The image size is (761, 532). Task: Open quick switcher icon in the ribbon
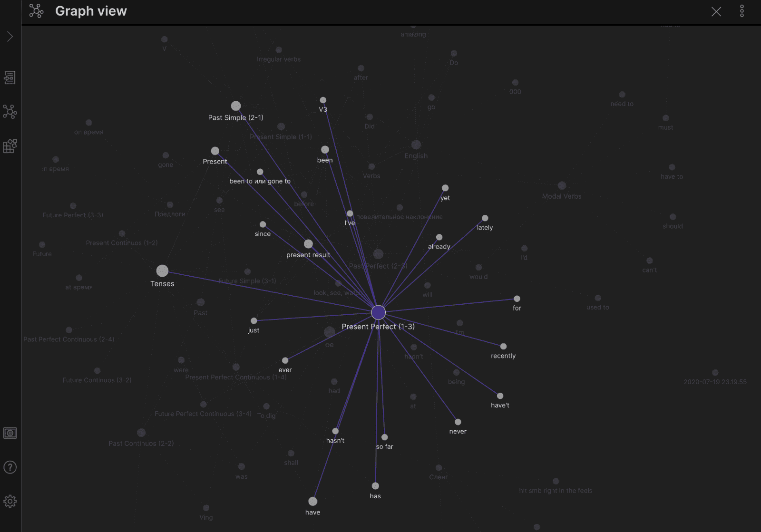coord(10,77)
